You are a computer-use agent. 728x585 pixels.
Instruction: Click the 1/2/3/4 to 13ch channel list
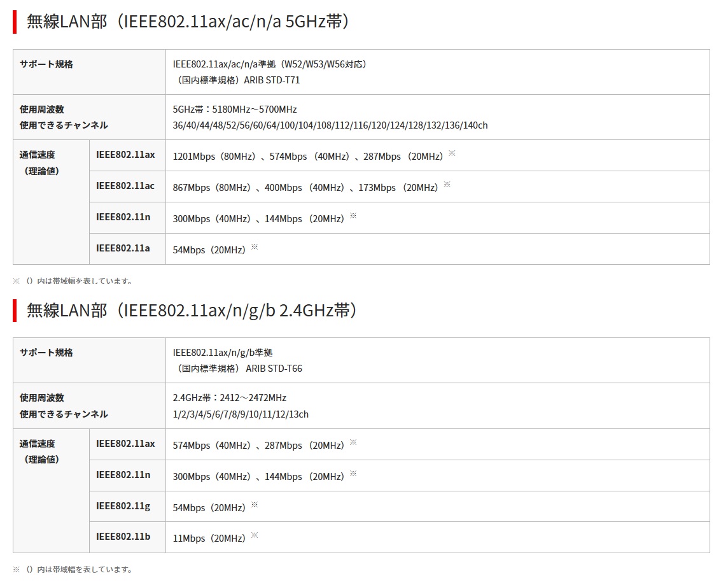241,414
